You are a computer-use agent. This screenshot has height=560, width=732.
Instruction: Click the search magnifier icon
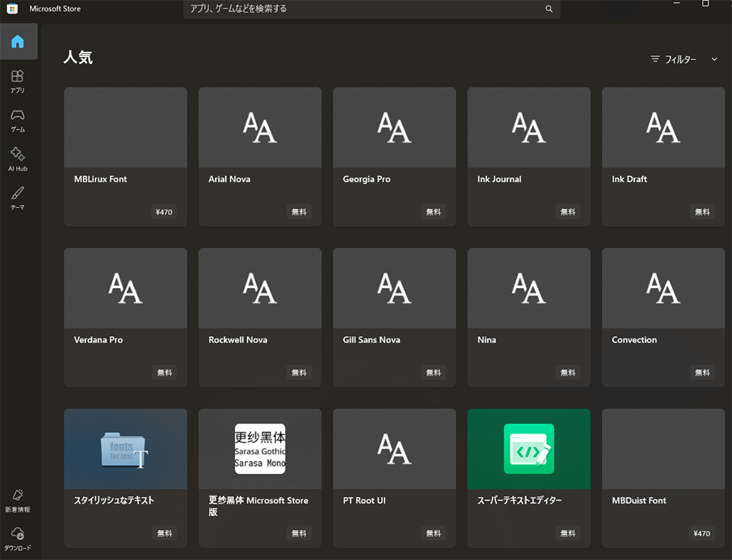click(549, 9)
